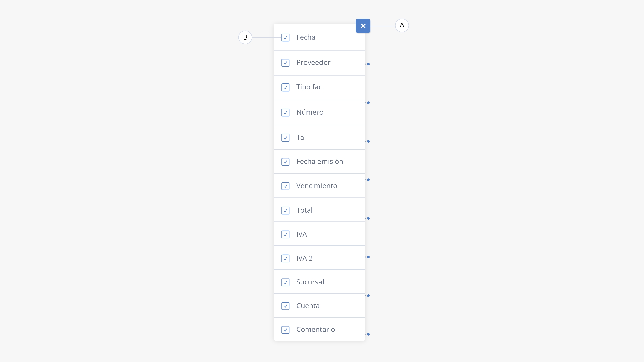Click the Proveedor row label

click(313, 62)
